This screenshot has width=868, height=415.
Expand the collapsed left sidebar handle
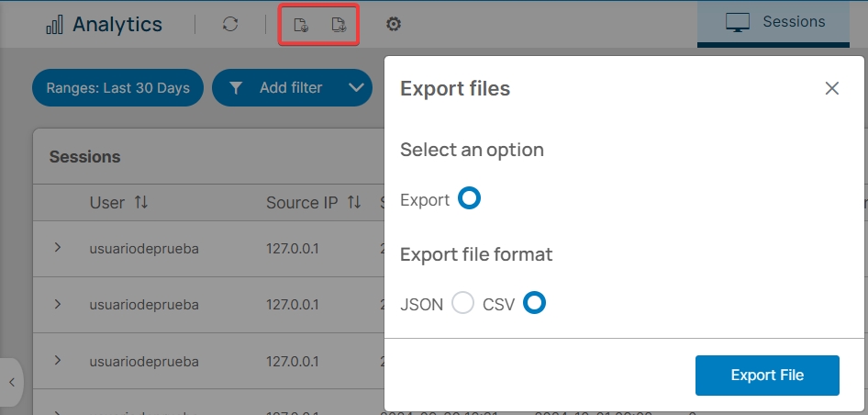[11, 382]
